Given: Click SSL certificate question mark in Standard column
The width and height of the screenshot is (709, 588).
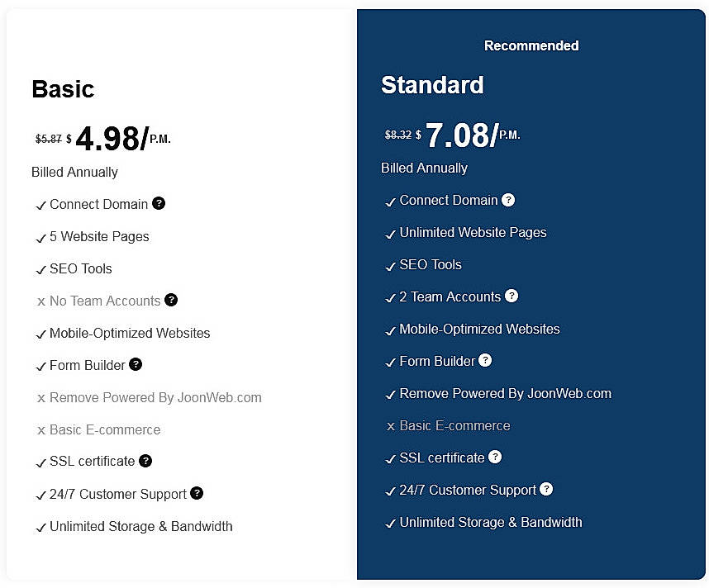Looking at the screenshot, I should [494, 458].
